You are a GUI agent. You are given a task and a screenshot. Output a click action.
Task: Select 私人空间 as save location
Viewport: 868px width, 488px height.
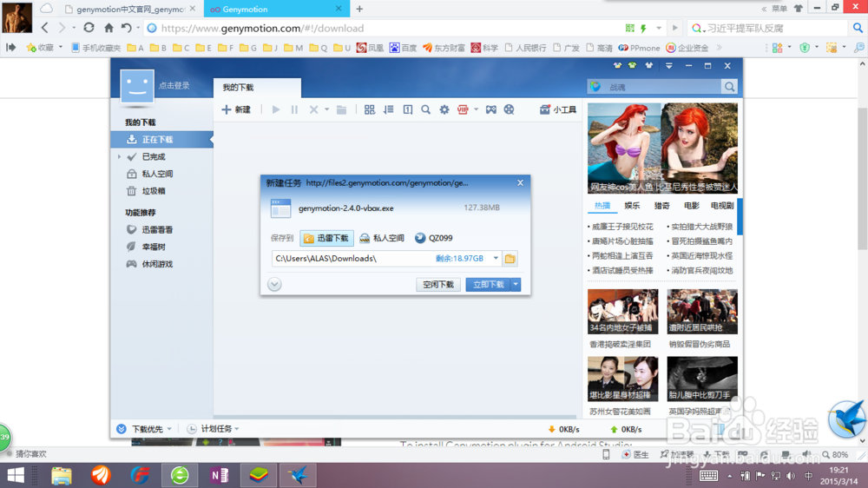click(x=382, y=238)
